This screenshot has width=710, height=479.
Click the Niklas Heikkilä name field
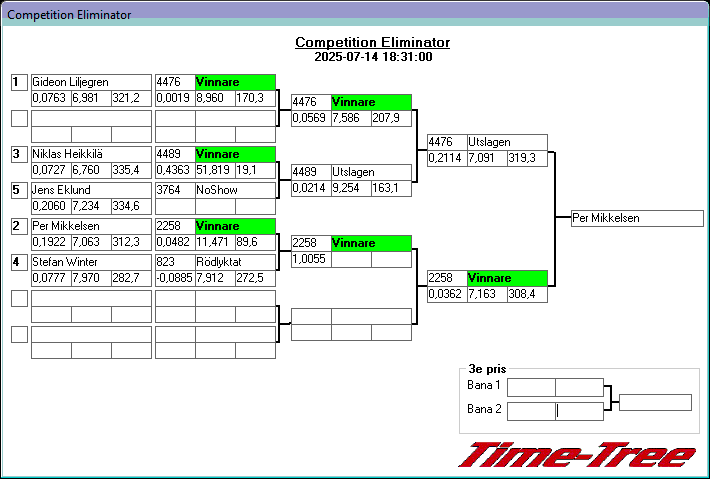pyautogui.click(x=91, y=154)
